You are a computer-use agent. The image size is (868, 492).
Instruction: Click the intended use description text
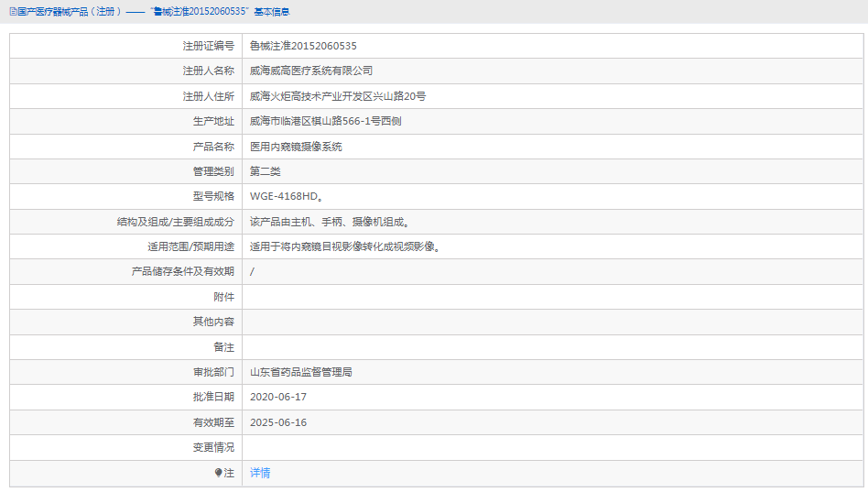coord(344,246)
